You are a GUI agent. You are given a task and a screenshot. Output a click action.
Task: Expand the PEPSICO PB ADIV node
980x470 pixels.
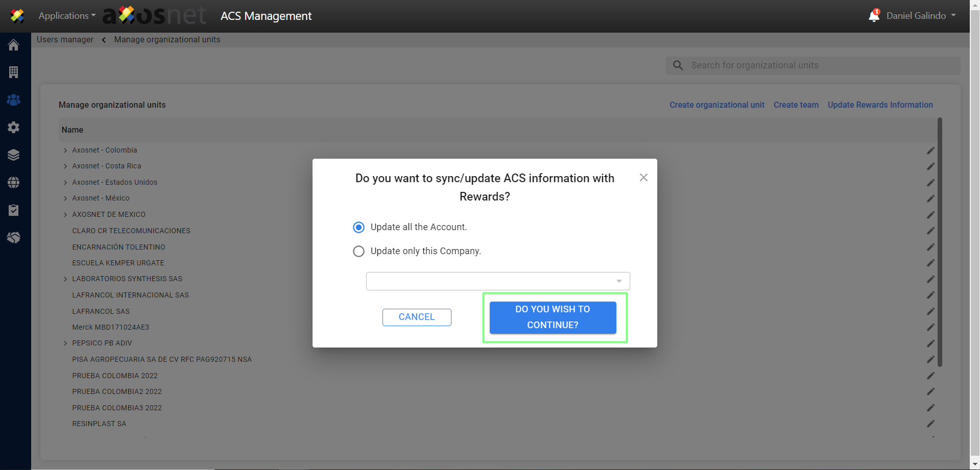65,343
